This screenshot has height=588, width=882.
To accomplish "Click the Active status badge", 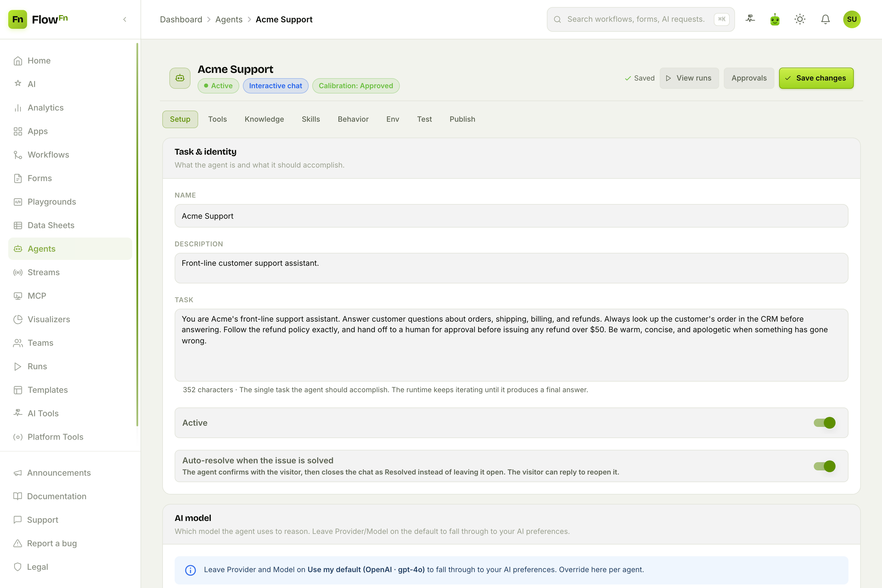I will (218, 86).
